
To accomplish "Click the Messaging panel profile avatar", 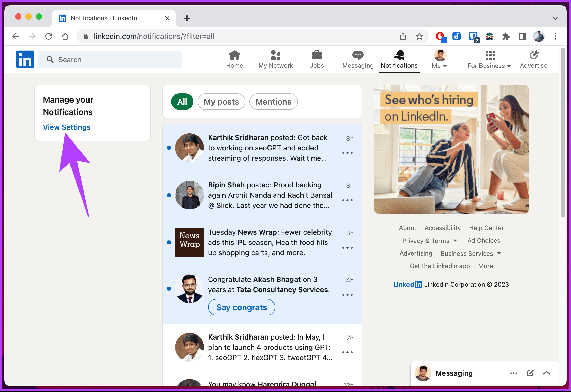I will [423, 373].
